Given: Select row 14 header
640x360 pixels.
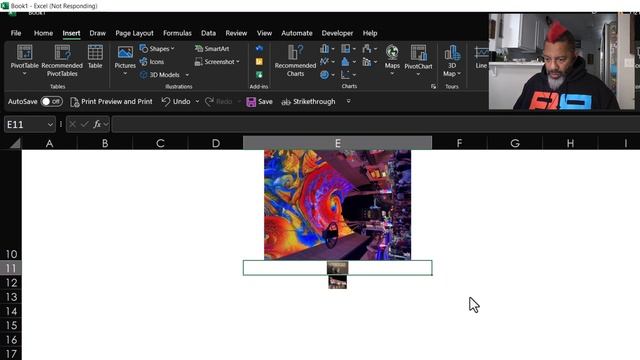Looking at the screenshot, I should 11,311.
